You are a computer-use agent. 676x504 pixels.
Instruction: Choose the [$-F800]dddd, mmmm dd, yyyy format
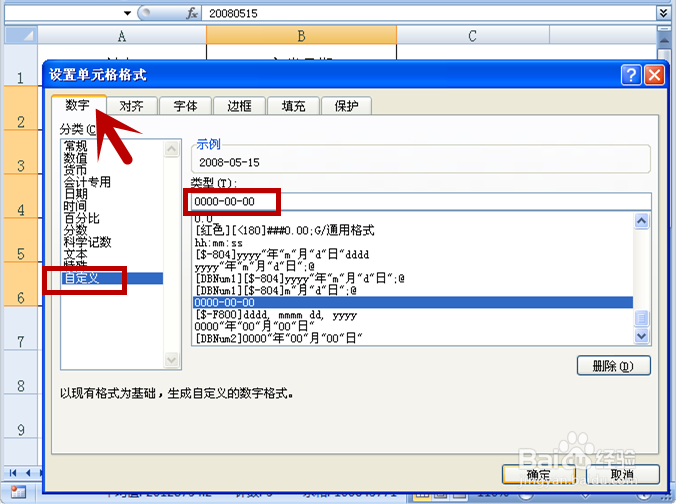(x=276, y=315)
